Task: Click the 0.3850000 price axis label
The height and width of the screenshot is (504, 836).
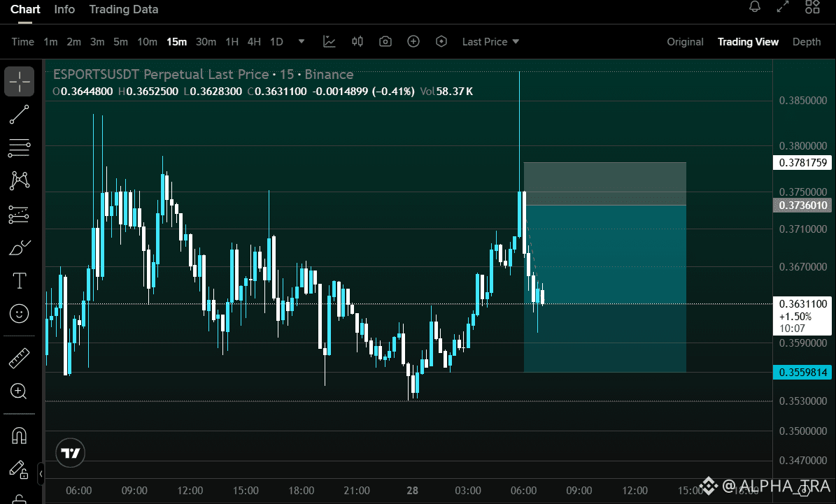Action: pyautogui.click(x=803, y=101)
